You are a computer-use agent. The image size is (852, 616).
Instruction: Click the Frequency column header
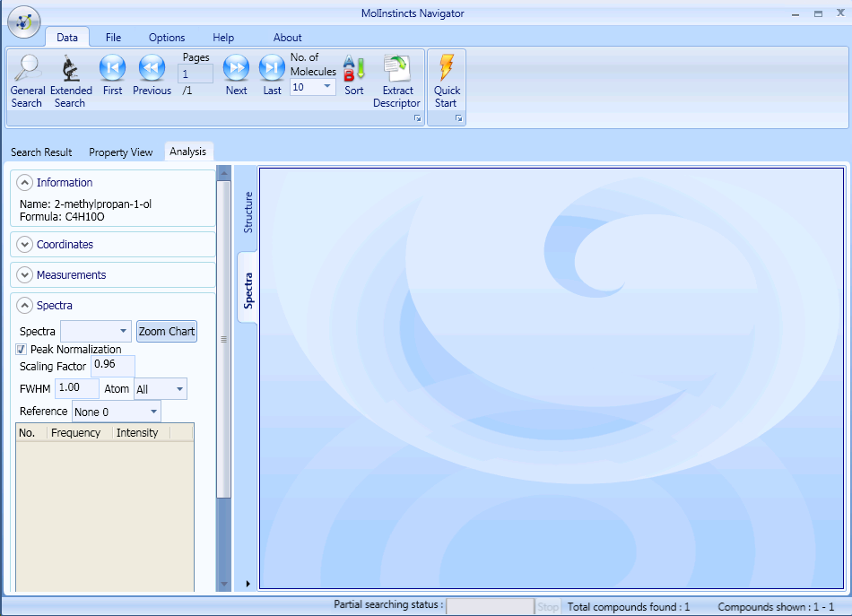click(80, 433)
